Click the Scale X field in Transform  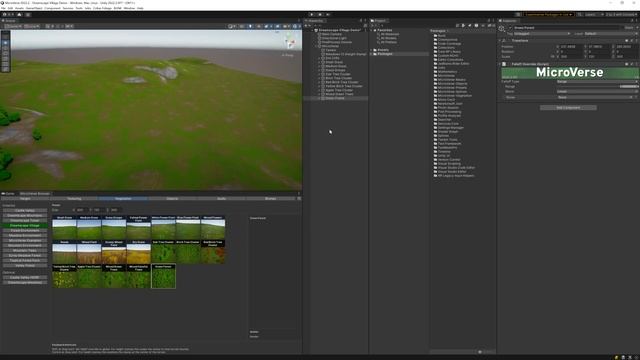(x=572, y=56)
